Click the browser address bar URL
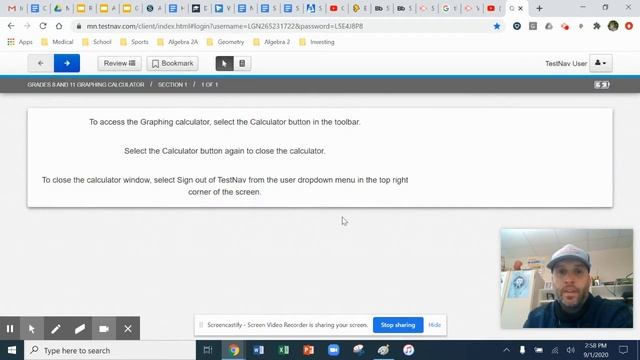 point(224,26)
